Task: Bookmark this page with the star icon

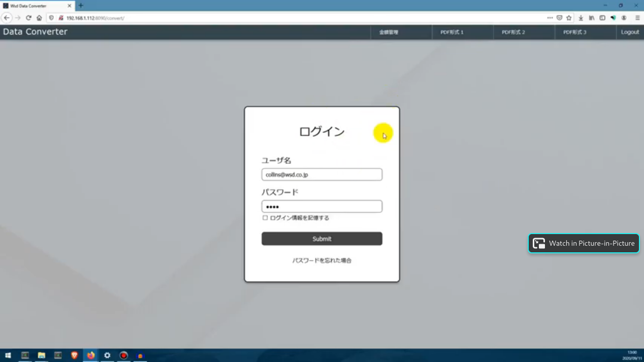Action: click(x=569, y=18)
